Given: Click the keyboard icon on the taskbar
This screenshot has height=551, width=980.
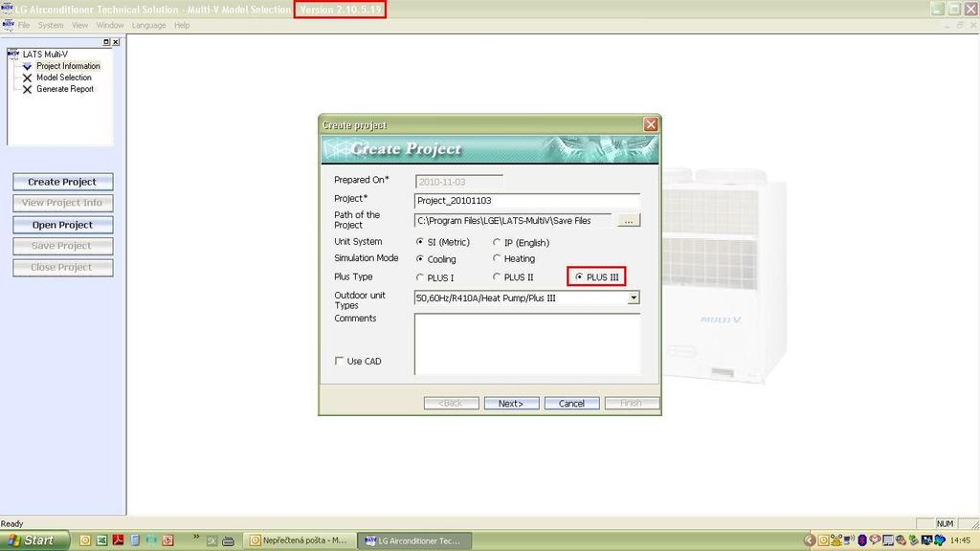Looking at the screenshot, I should [x=228, y=541].
